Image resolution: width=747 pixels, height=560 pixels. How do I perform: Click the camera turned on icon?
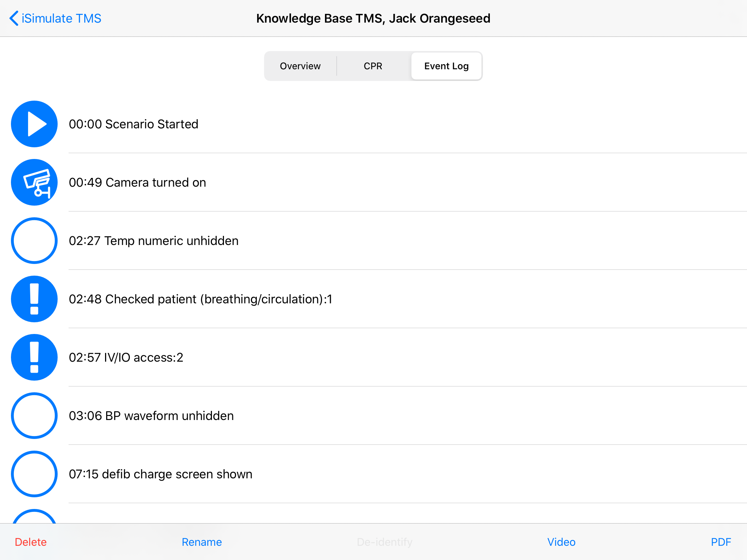pos(34,182)
